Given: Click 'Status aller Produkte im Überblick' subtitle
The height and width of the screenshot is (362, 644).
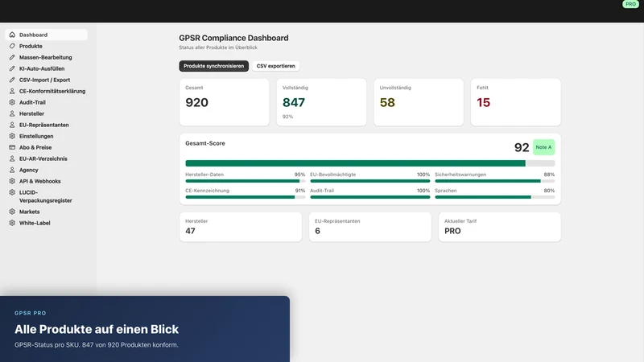Looking at the screenshot, I should (x=218, y=47).
